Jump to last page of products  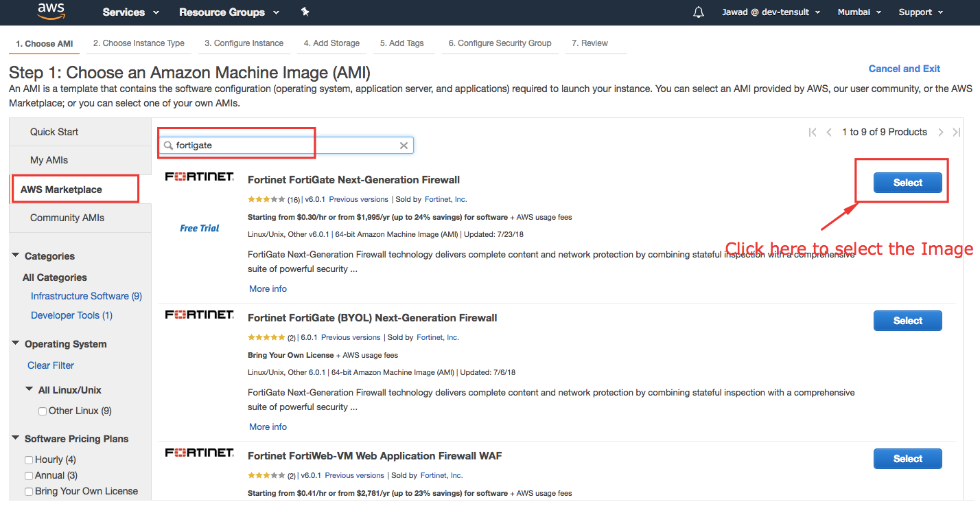[956, 132]
